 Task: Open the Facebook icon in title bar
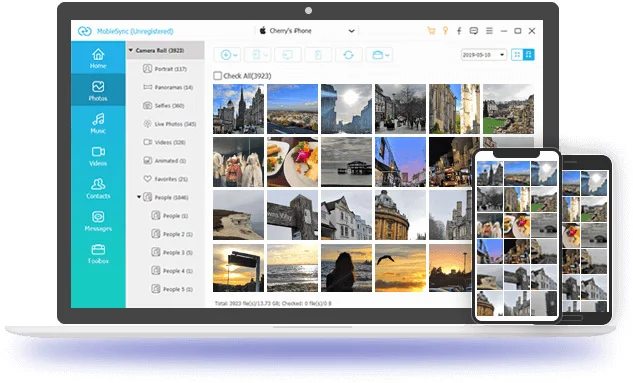point(459,31)
